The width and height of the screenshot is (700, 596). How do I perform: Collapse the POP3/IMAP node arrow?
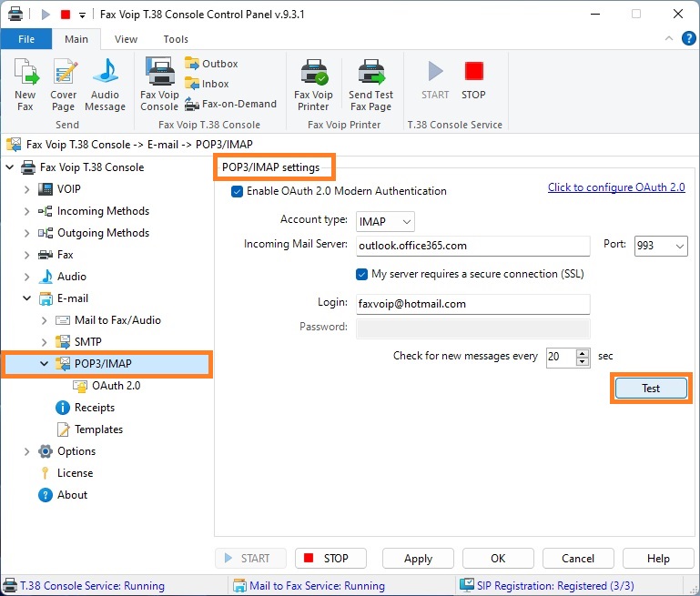tap(45, 364)
